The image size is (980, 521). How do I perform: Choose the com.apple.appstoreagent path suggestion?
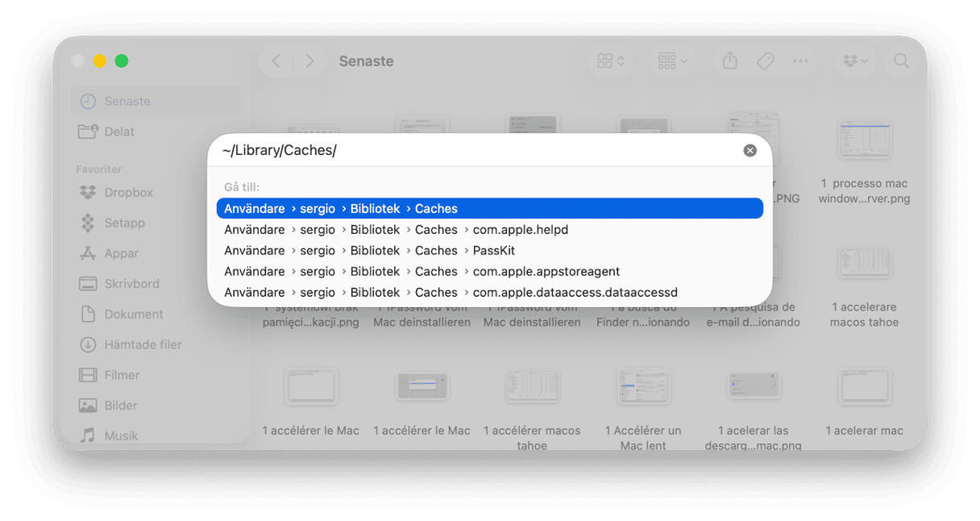[490, 272]
